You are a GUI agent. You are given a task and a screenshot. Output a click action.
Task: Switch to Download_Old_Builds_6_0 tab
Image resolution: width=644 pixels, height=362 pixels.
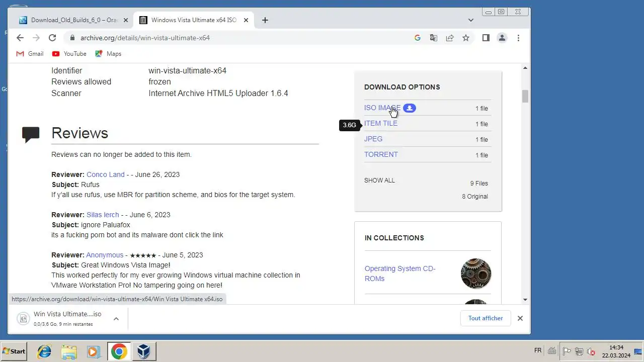[x=73, y=20]
